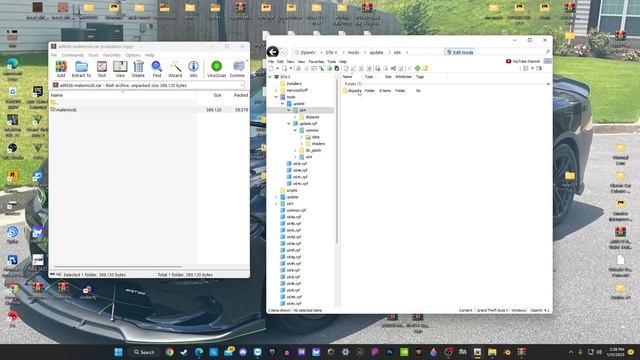
Task: Open the OpenIV Favorites menu
Action: click(x=316, y=62)
